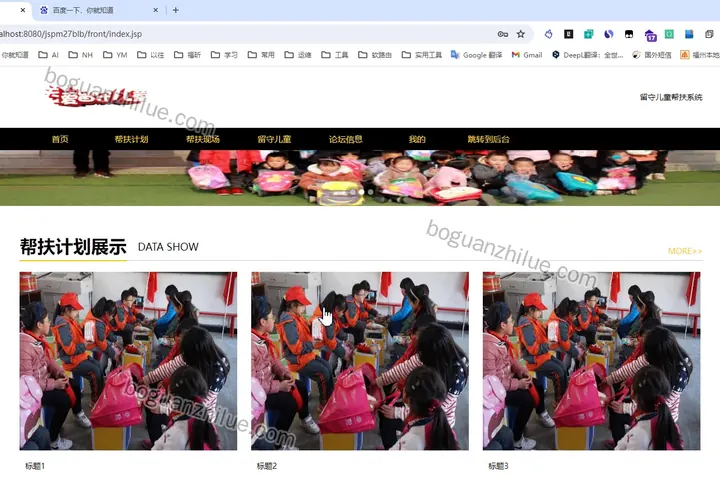Click the 标题1 caption text

[35, 466]
